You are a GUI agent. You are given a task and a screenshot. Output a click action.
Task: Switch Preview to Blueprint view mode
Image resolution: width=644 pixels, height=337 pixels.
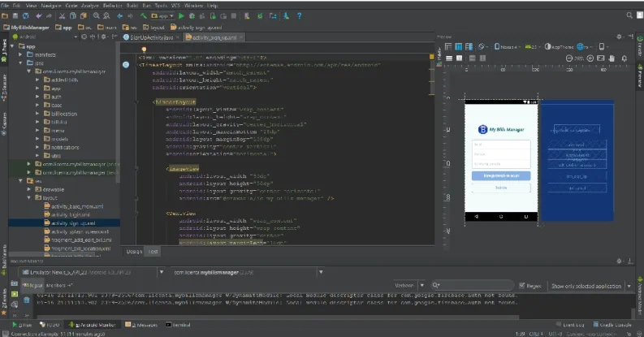click(459, 47)
